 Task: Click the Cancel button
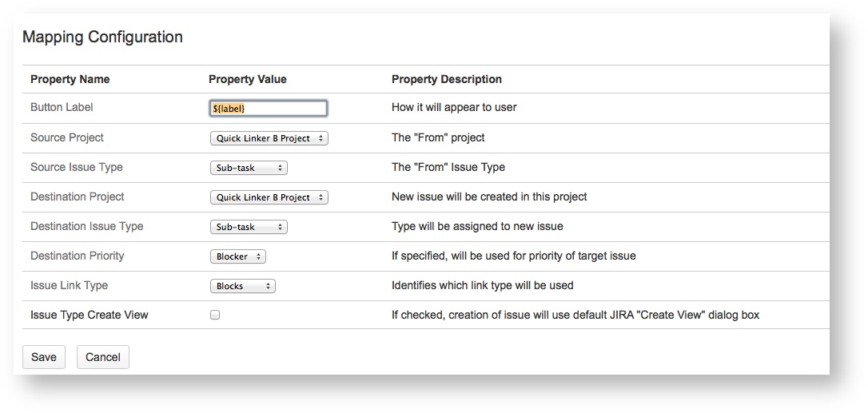tap(102, 357)
